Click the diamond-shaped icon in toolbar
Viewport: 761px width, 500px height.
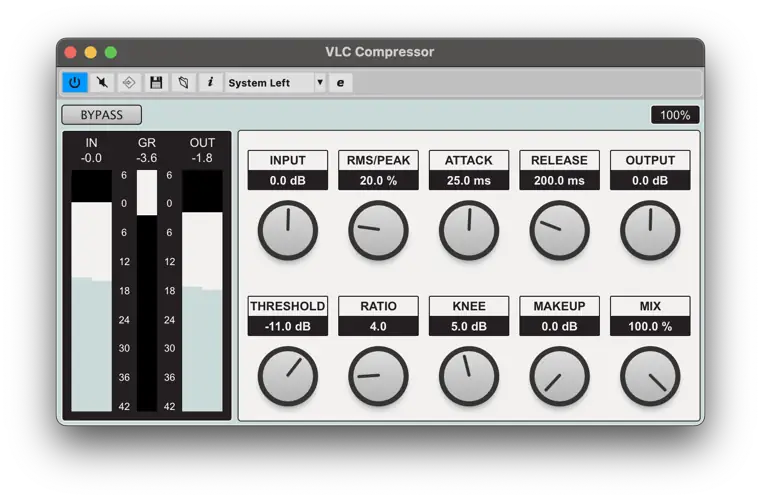(x=129, y=82)
